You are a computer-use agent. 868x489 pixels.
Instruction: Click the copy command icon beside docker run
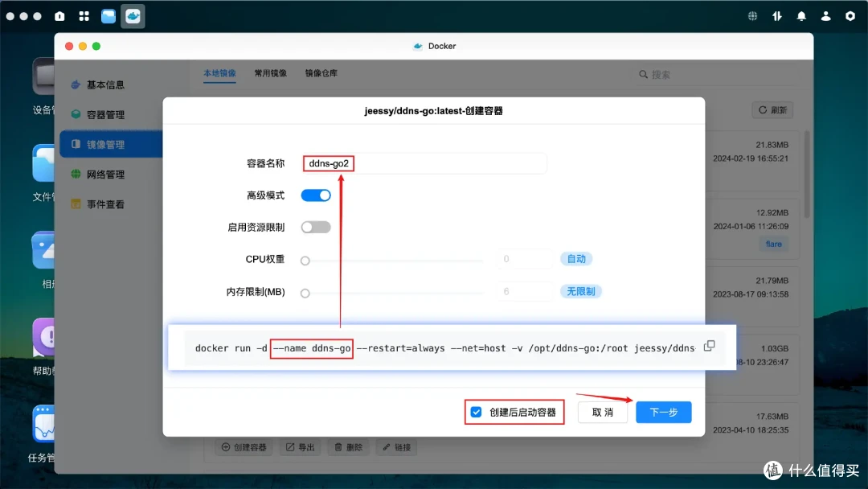click(709, 346)
